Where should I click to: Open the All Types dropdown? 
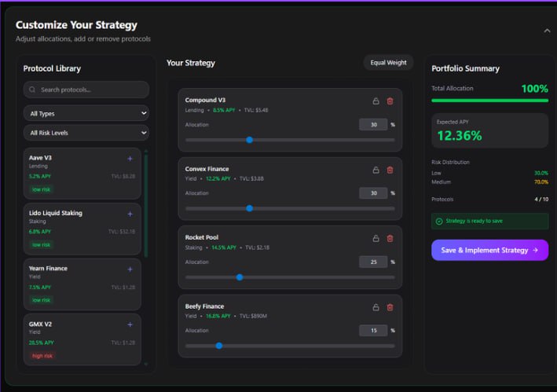point(86,114)
